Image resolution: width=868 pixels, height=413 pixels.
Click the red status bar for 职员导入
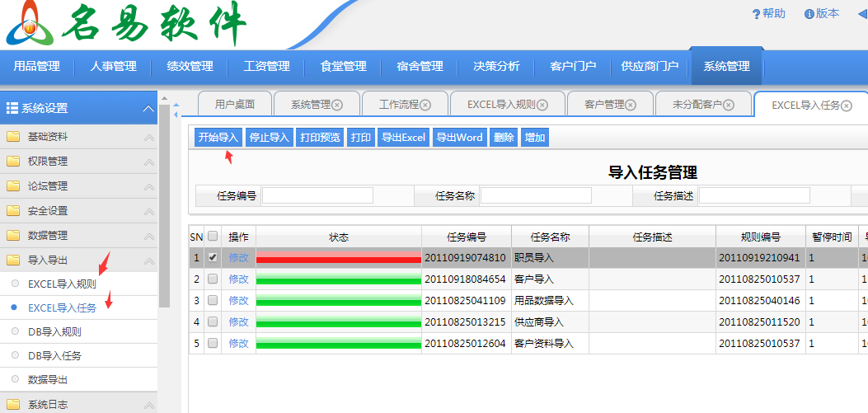pyautogui.click(x=338, y=258)
